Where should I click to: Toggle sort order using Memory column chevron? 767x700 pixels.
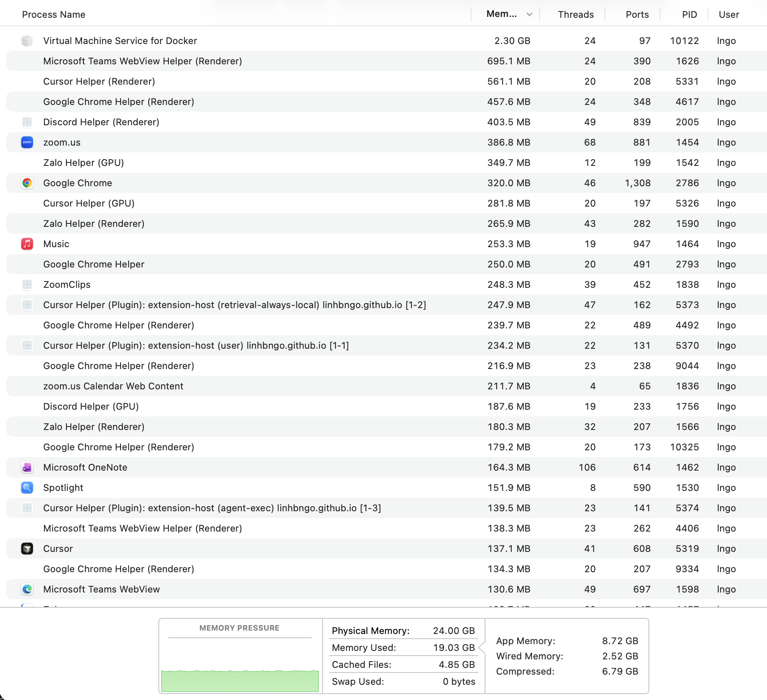529,14
